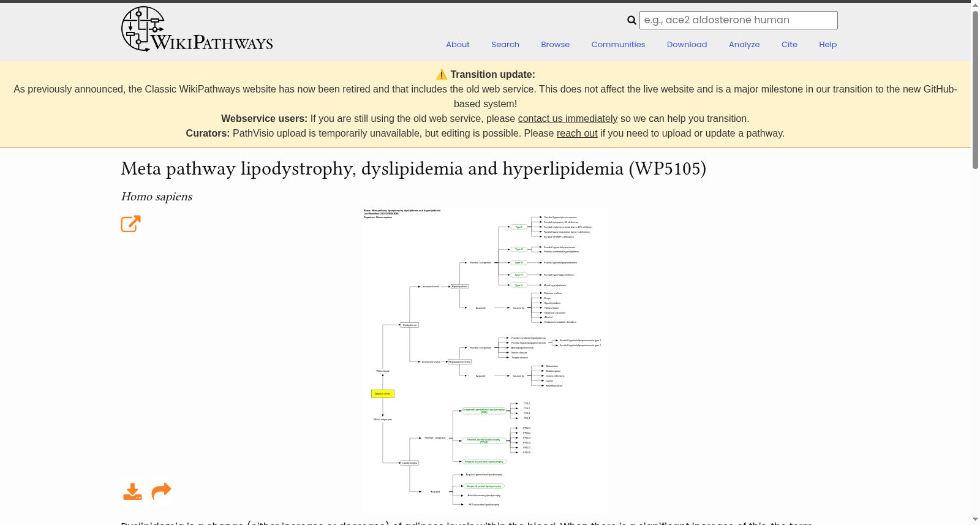Open the Download menu
The width and height of the screenshot is (980, 525).
[x=687, y=45]
